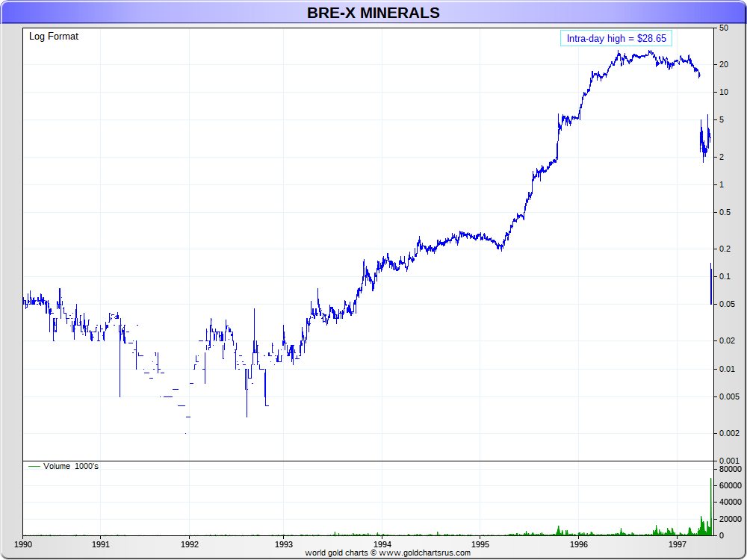Select the 'Volume 1000's' legend label
The image size is (747, 560).
tap(71, 466)
